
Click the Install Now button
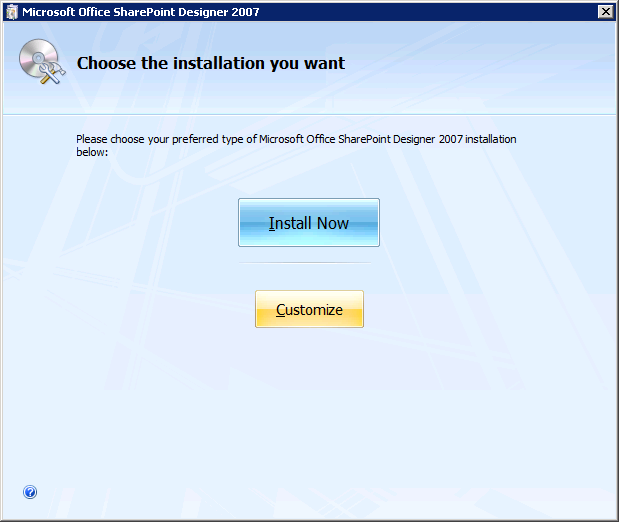click(309, 223)
